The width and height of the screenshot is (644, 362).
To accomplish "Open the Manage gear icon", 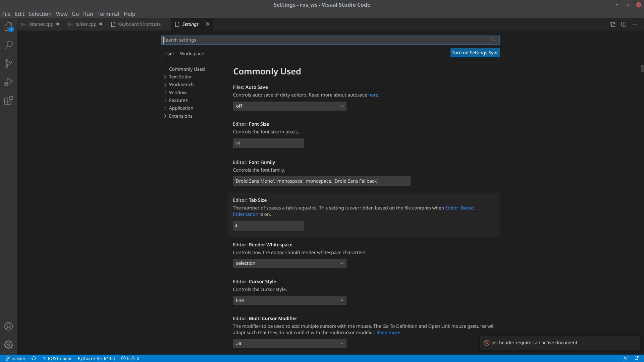I will pos(8,345).
